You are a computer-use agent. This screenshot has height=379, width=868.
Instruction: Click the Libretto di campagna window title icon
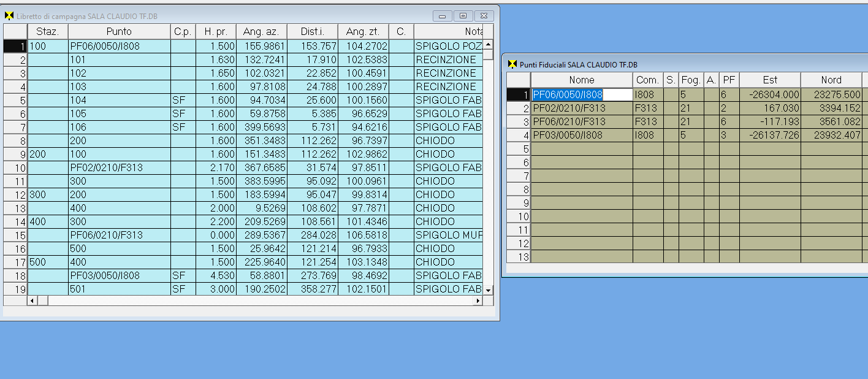[9, 16]
